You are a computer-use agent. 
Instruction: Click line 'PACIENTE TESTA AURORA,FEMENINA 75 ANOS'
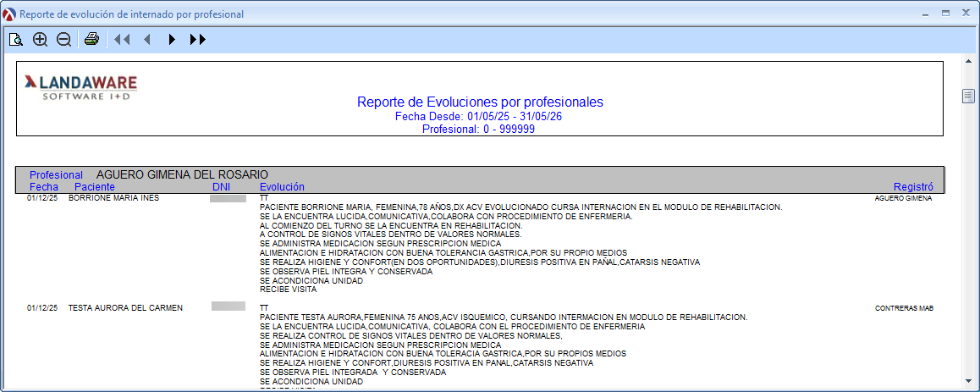tap(504, 317)
